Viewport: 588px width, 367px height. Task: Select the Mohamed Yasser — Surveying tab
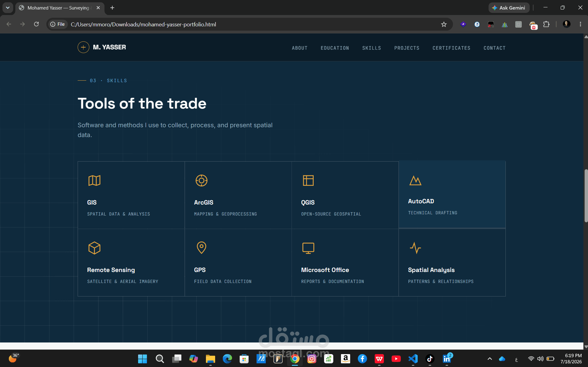[x=58, y=8]
